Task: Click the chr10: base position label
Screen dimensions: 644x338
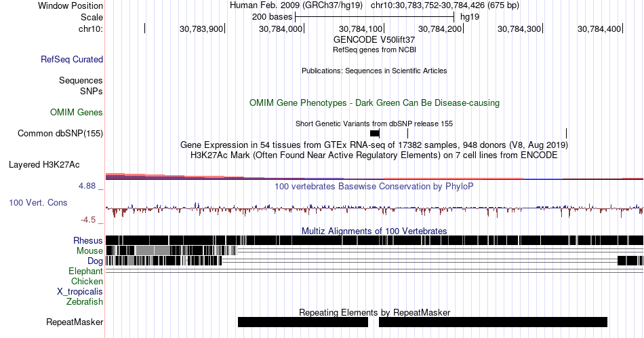Action: 91,29
